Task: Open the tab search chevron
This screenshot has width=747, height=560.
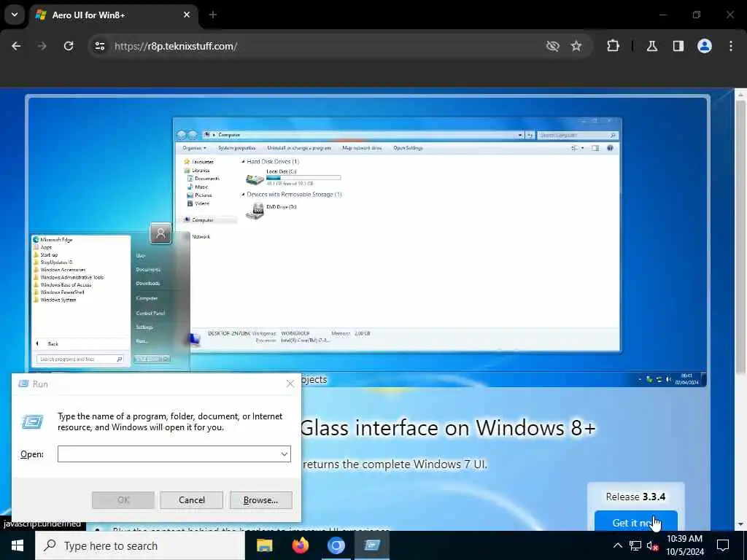Action: [x=15, y=15]
